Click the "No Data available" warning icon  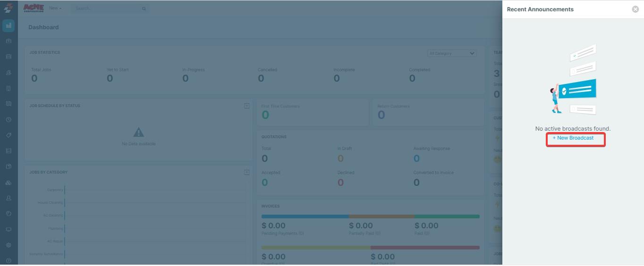click(x=138, y=132)
